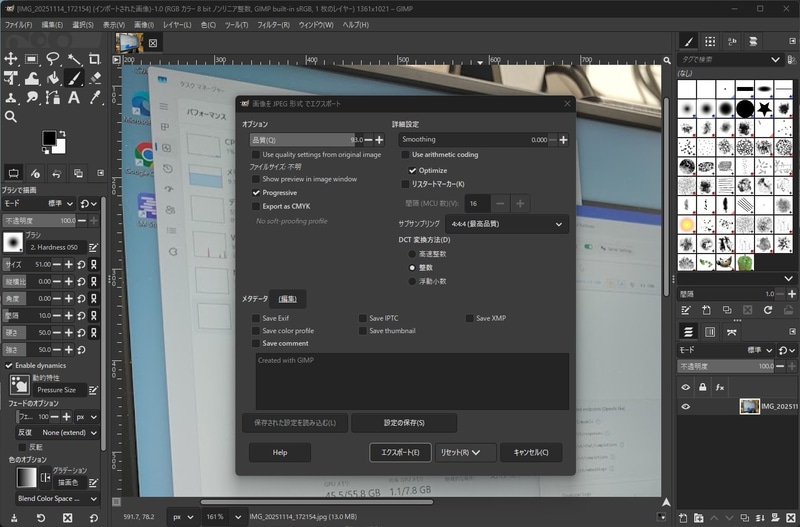
Task: Click the layer lock icon
Action: 703,387
